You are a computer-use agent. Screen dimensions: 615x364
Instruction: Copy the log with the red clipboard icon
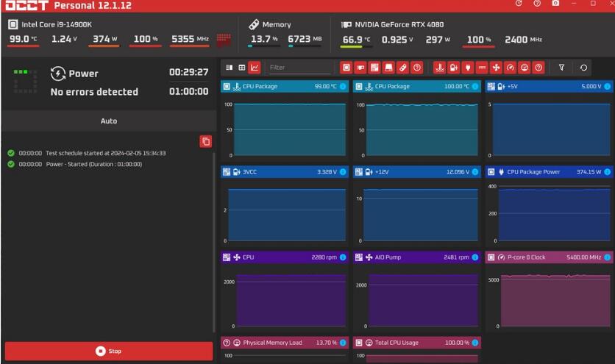coord(206,141)
